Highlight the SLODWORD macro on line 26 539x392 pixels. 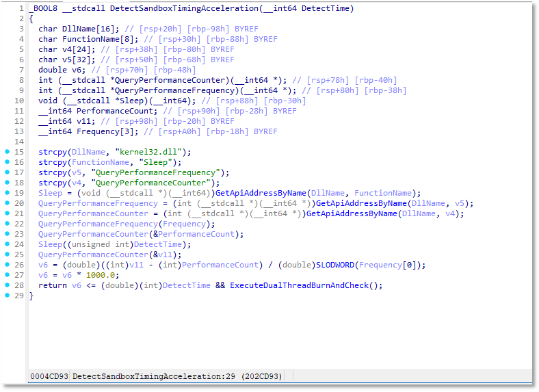(336, 265)
